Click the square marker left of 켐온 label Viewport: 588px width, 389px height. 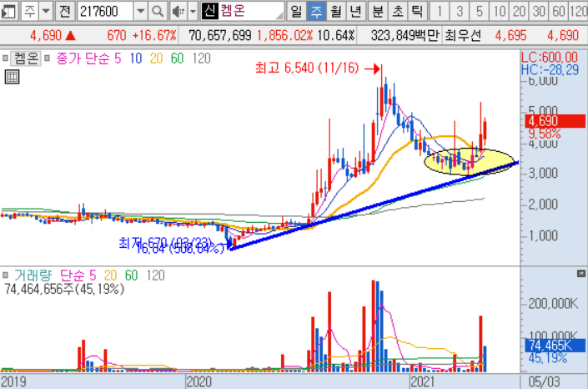pos(5,58)
